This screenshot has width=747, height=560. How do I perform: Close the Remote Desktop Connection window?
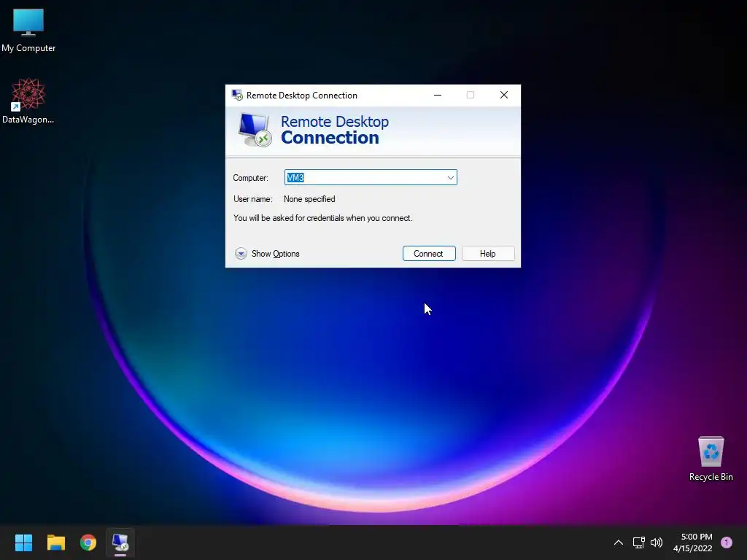tap(503, 95)
